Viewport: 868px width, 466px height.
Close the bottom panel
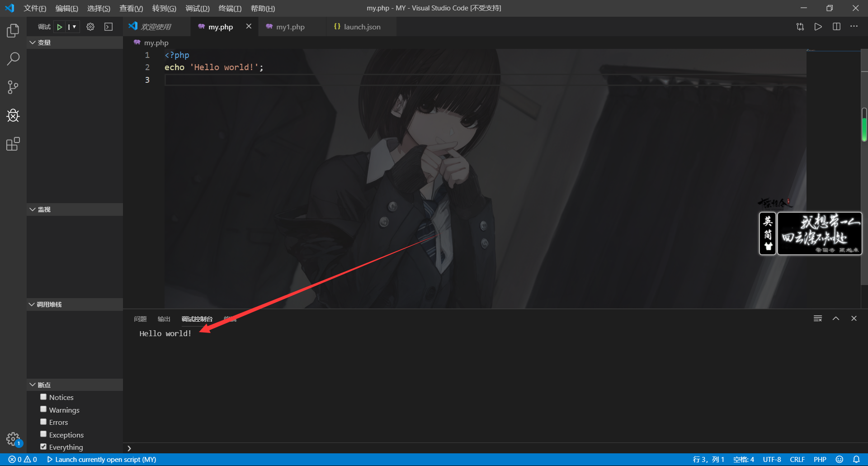tap(854, 319)
